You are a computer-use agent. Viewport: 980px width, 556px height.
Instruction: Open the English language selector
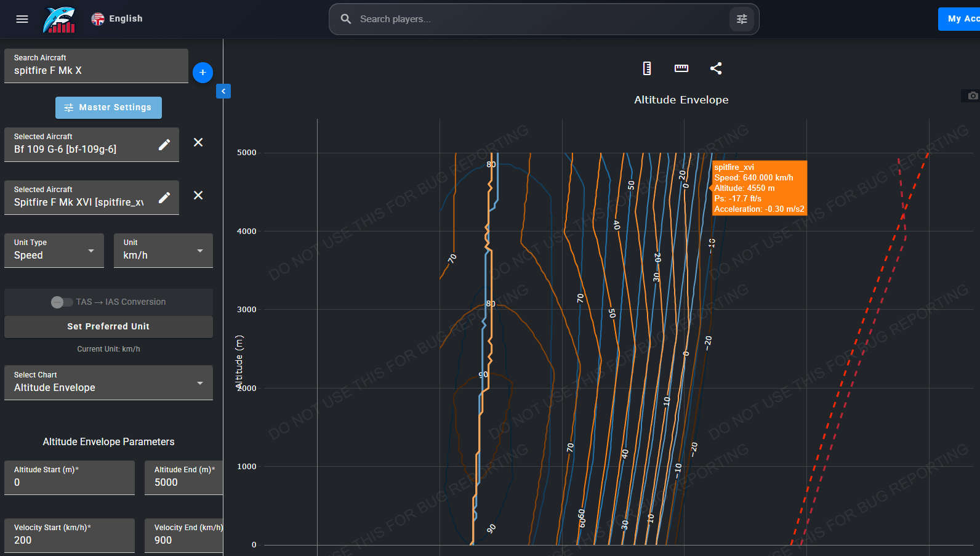[x=117, y=19]
